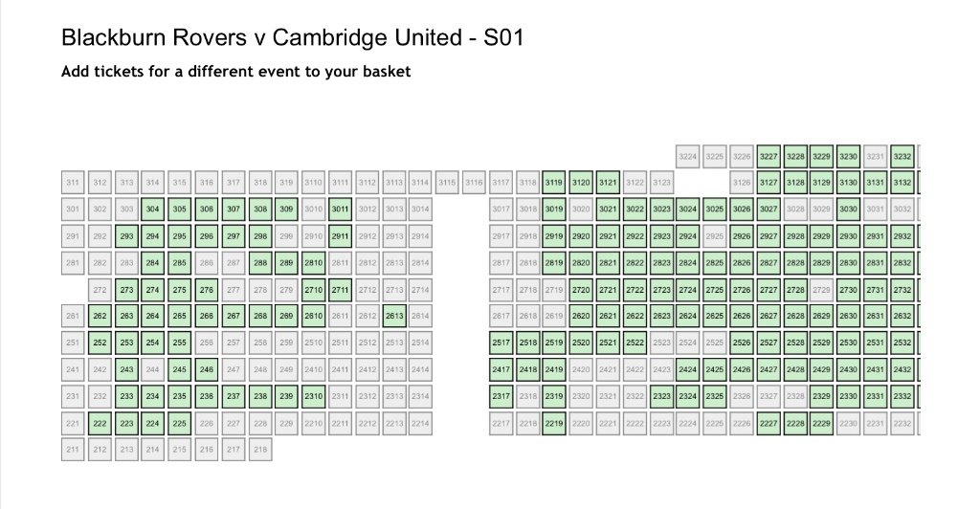Click the Blackburn Rovers v Cambridge United heading
The width and height of the screenshot is (980, 509).
(x=293, y=38)
